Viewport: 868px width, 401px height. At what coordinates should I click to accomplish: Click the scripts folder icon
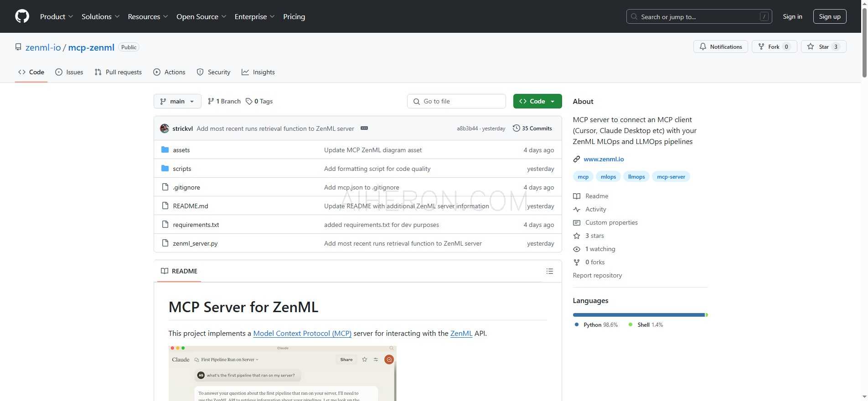click(165, 168)
